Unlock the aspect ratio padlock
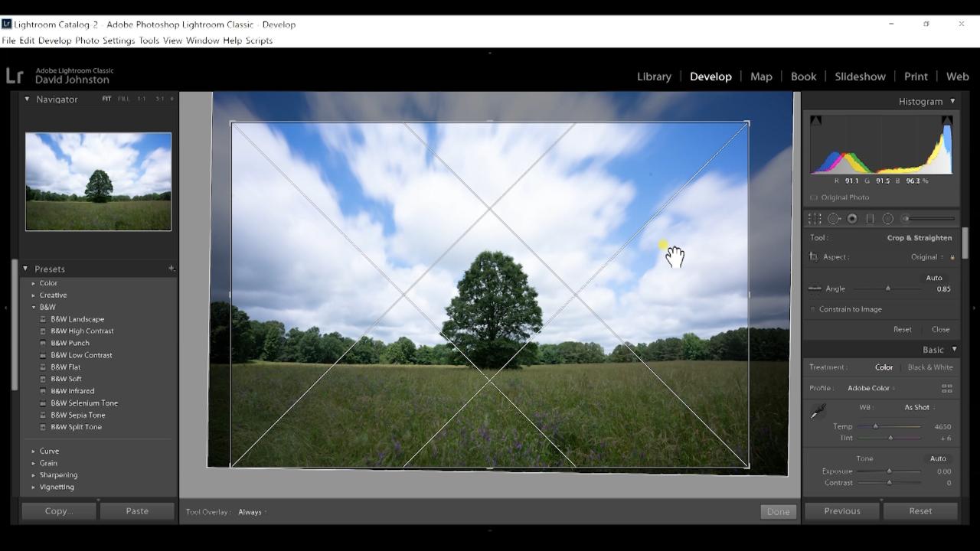This screenshot has height=551, width=980. point(951,256)
